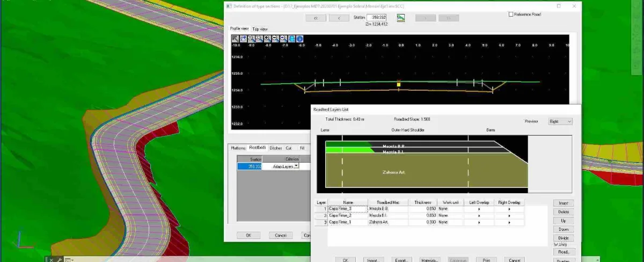
Task: Click the Insert layer button
Action: tap(563, 203)
